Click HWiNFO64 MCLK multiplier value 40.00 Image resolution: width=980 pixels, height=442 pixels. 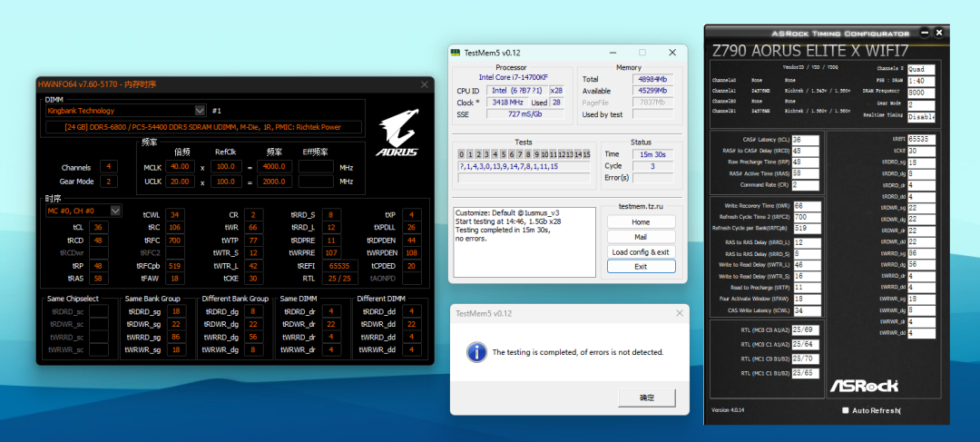180,167
